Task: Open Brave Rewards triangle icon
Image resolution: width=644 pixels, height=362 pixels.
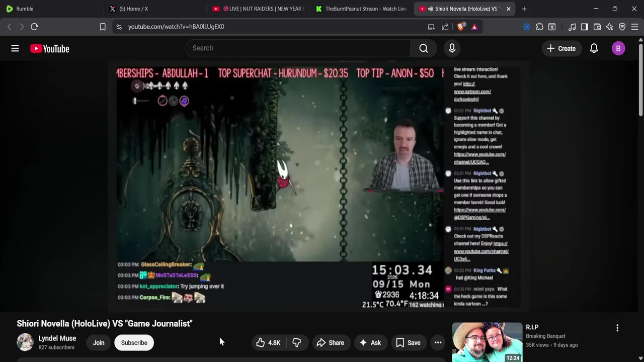Action: point(474,27)
